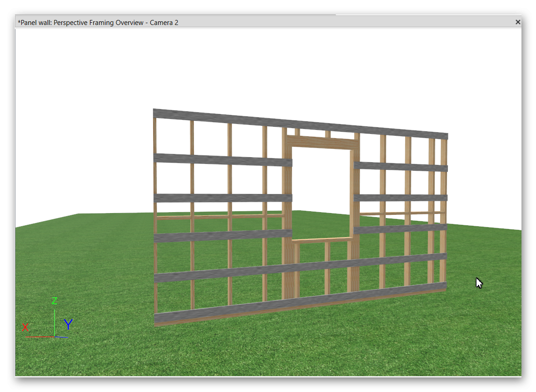Viewport: 536px width, 392px height.
Task: Select the window sill below the opening
Action: coord(322,240)
